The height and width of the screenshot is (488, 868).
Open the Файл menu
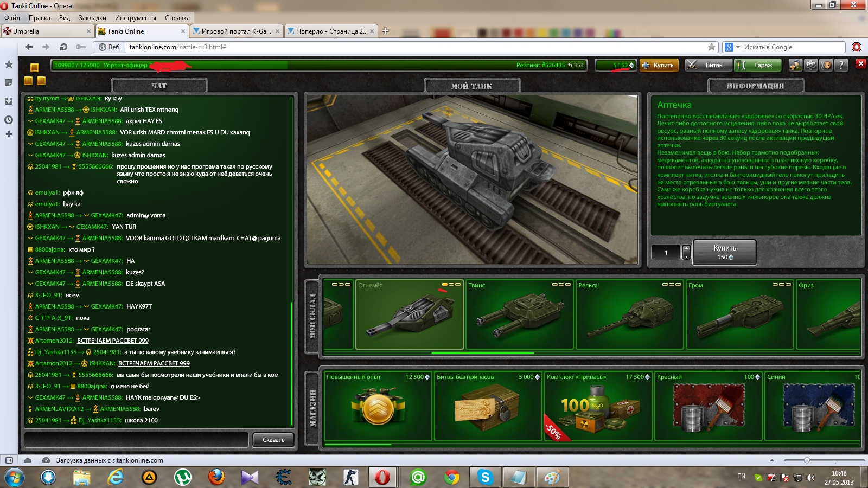click(12, 18)
